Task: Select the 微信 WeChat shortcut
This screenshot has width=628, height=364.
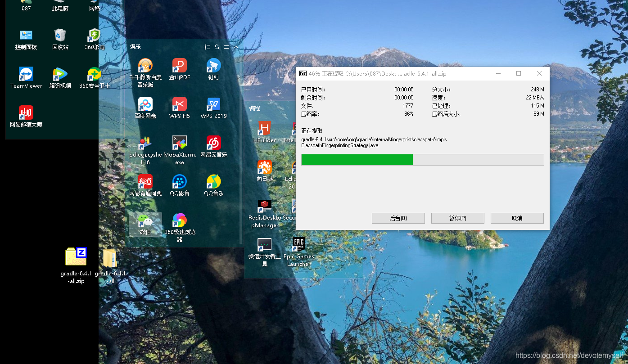Action: tap(145, 225)
